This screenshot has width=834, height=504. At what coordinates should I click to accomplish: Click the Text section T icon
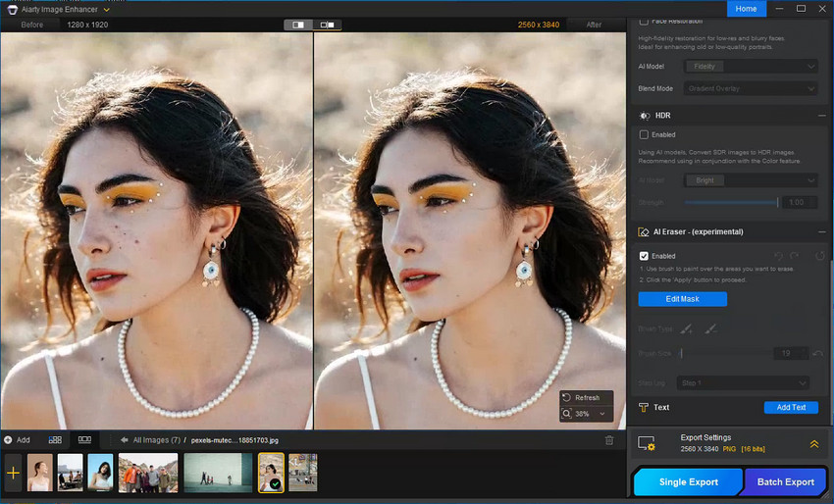(x=644, y=407)
